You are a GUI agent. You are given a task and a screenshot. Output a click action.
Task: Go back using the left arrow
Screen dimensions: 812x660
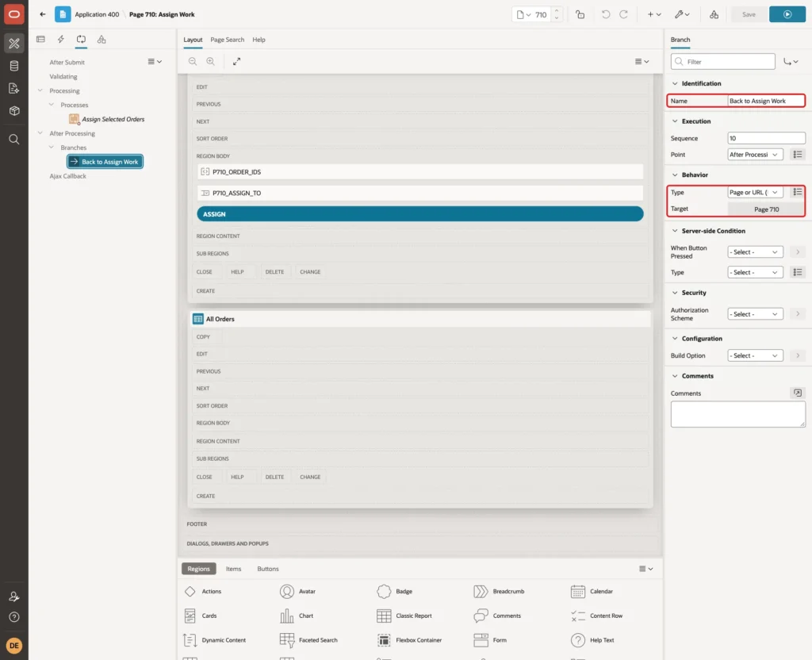tap(43, 14)
